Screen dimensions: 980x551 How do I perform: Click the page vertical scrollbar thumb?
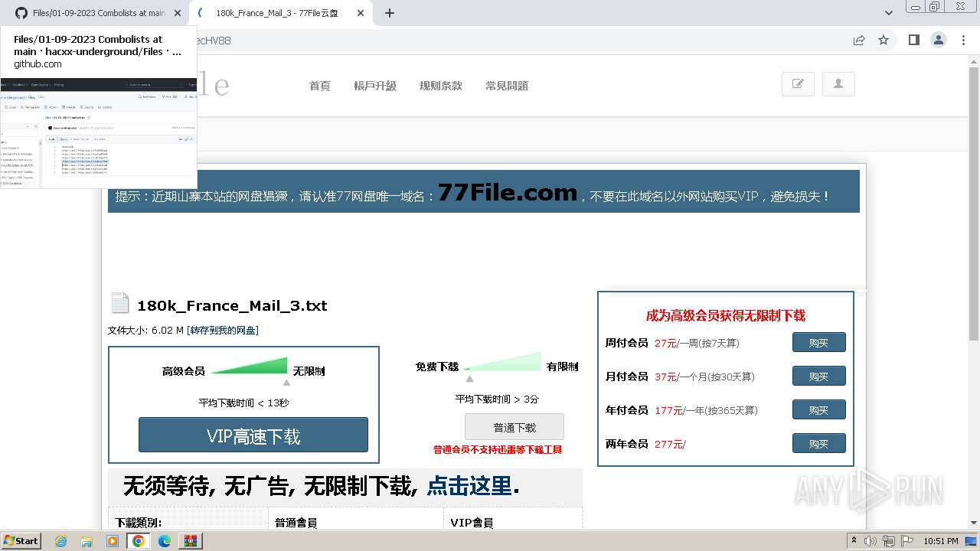coord(974,203)
